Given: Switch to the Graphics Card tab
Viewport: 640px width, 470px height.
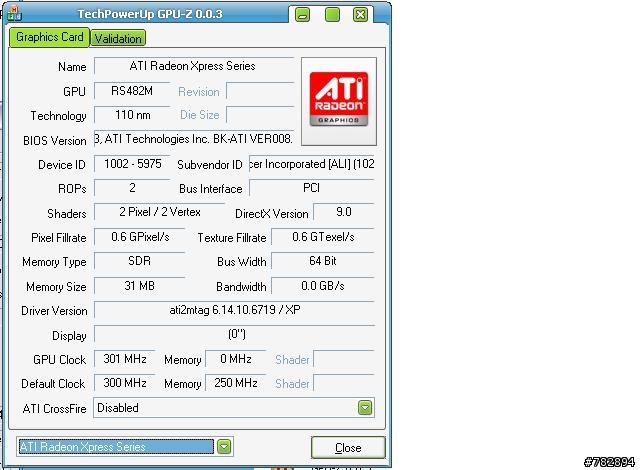Looking at the screenshot, I should point(49,38).
